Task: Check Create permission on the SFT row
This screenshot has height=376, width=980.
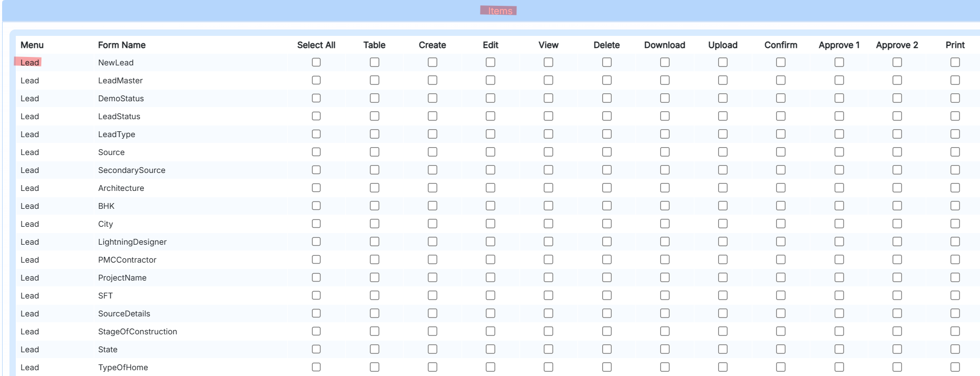Action: (x=432, y=295)
